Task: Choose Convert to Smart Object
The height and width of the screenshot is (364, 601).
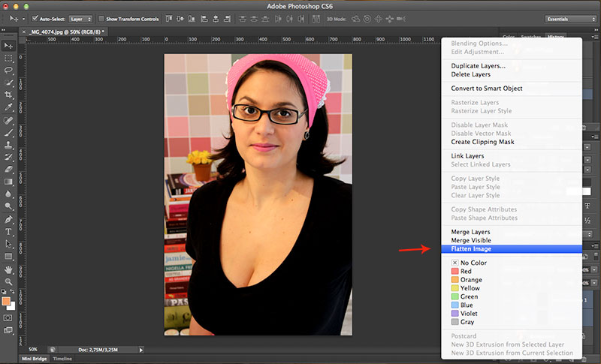Action: [486, 89]
